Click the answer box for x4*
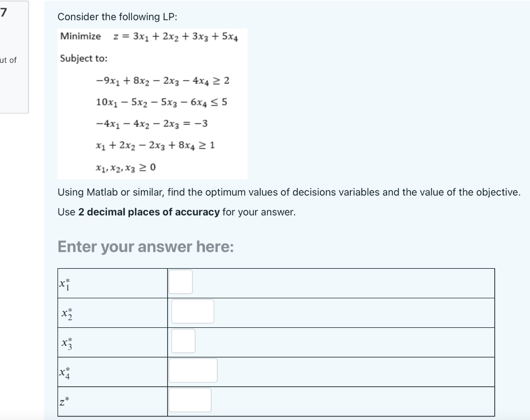Screen dimensions: 530x420 [x=192, y=370]
